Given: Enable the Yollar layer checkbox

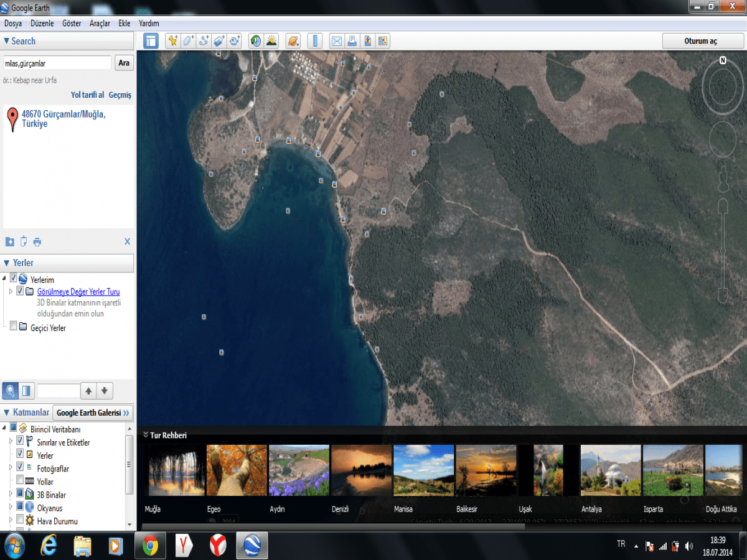Looking at the screenshot, I should coord(20,481).
